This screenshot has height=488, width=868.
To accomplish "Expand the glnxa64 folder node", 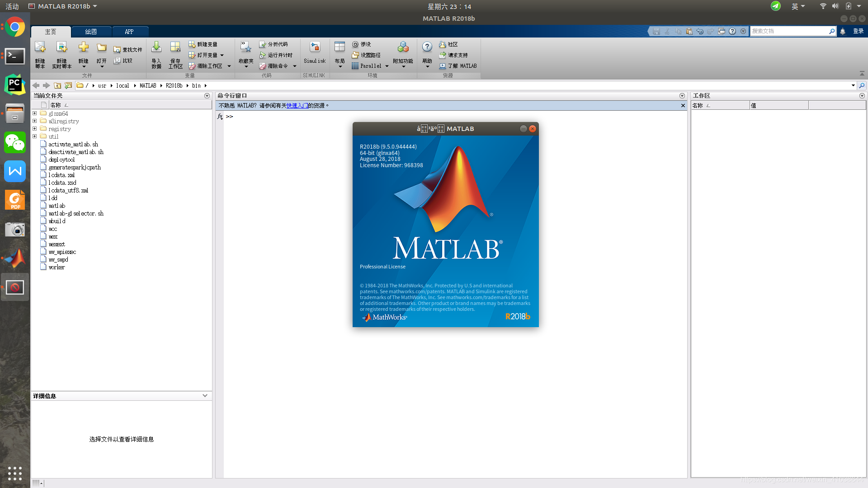I will coord(35,113).
